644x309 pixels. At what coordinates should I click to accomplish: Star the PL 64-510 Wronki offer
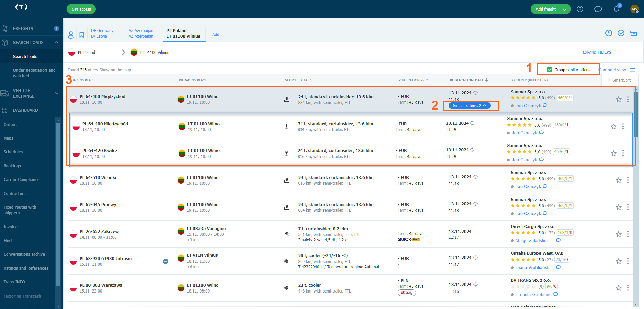pyautogui.click(x=618, y=180)
